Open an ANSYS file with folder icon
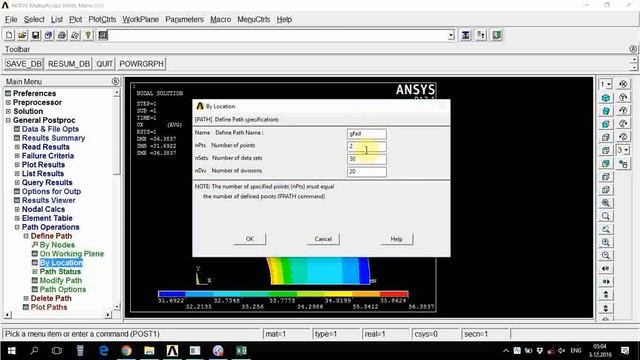Screen dimensions: 640x360 point(22,36)
